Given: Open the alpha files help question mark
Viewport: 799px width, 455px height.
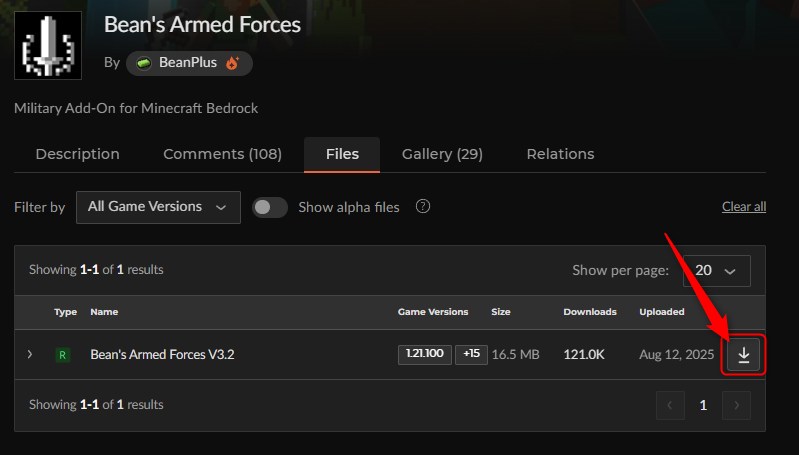Looking at the screenshot, I should click(422, 206).
